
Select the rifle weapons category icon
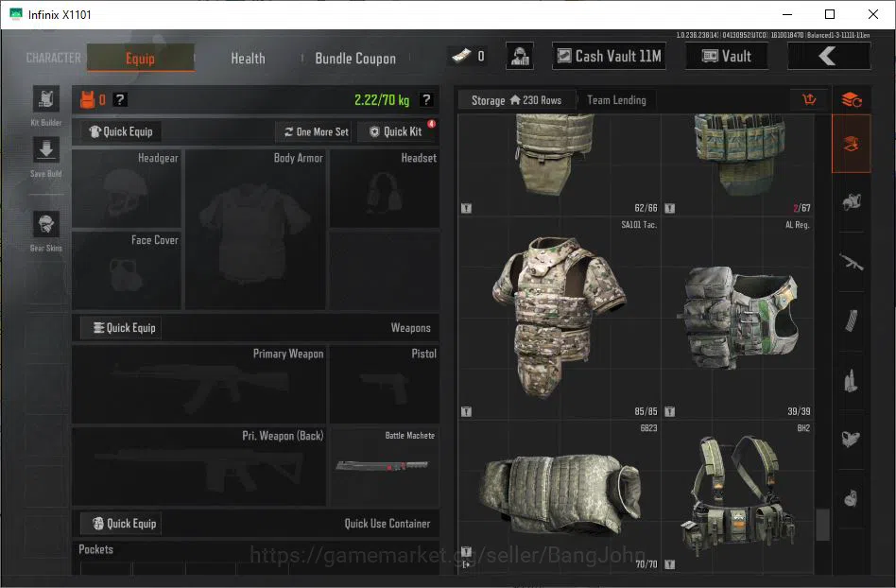[851, 262]
